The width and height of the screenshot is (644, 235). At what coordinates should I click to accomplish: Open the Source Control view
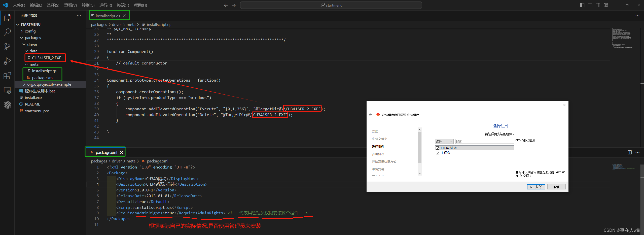click(x=7, y=47)
